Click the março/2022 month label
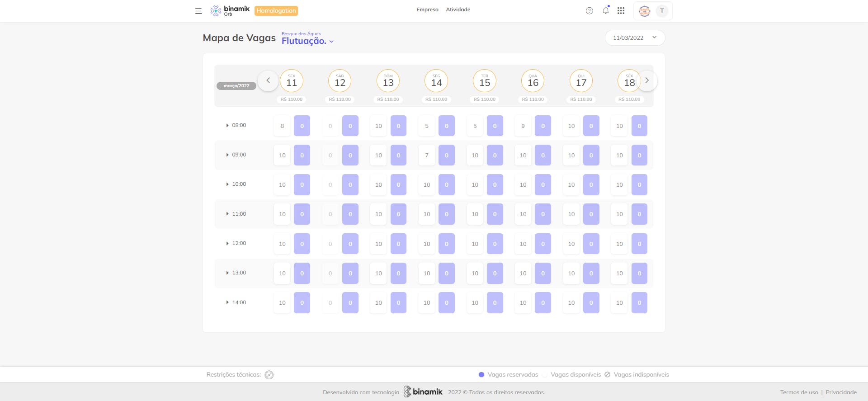 [x=236, y=86]
